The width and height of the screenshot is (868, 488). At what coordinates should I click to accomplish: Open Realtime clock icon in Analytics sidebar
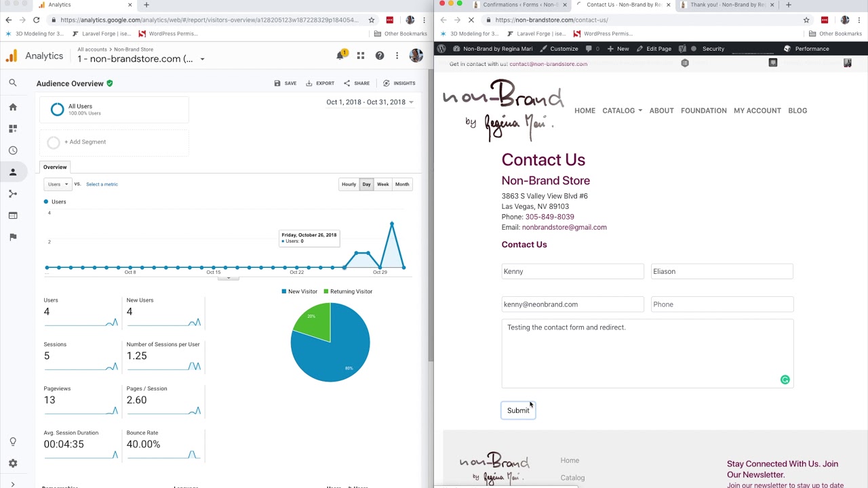click(12, 150)
